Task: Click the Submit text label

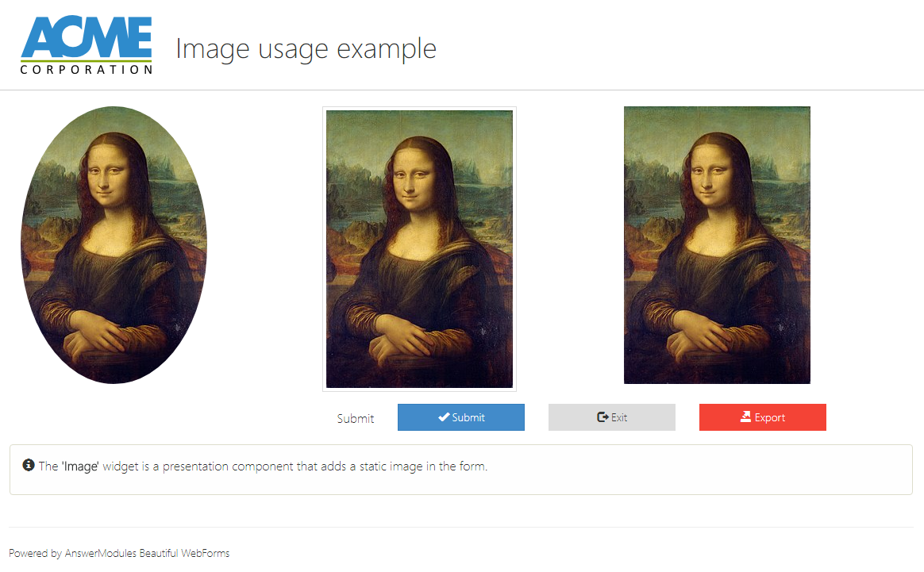Action: [355, 419]
